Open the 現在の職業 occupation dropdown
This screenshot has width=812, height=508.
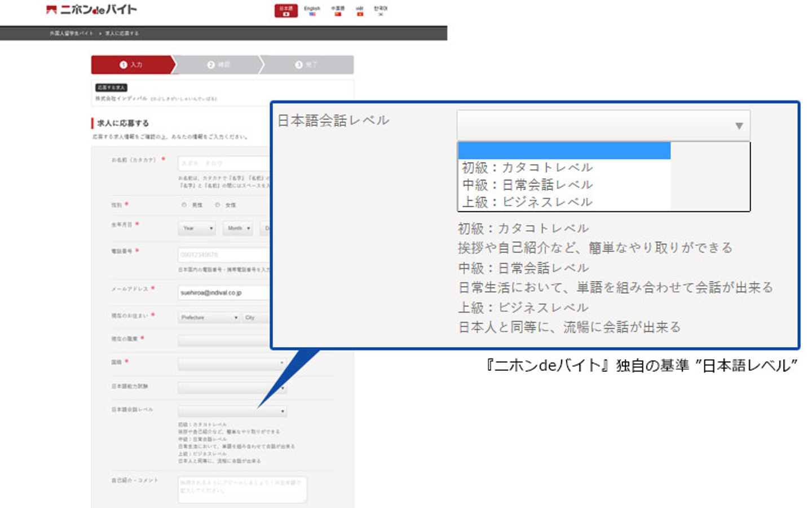click(224, 340)
